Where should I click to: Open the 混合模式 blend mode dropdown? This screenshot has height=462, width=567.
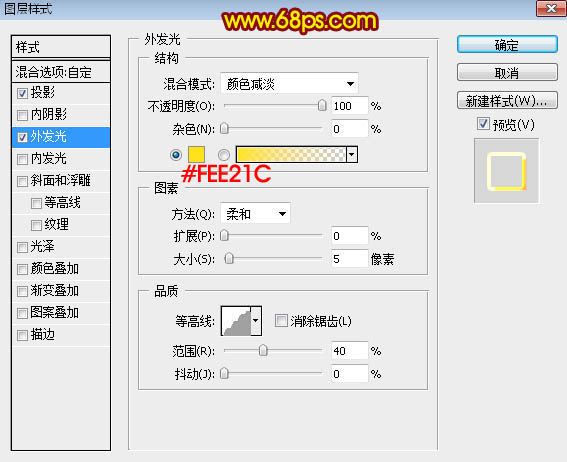tap(289, 84)
